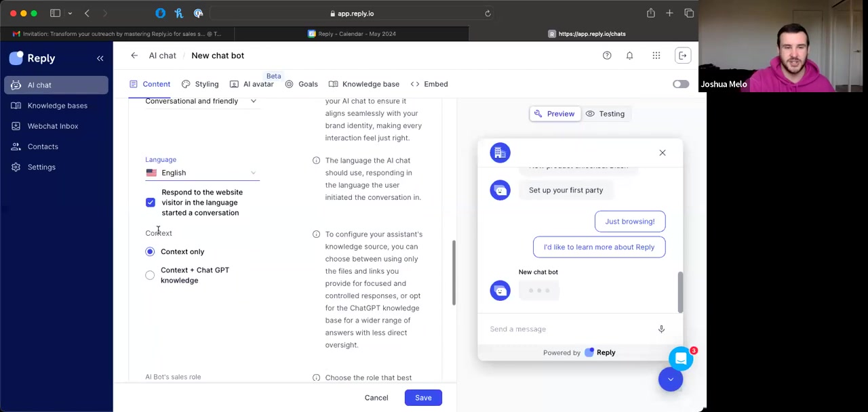Open notifications bell icon

[x=629, y=56]
